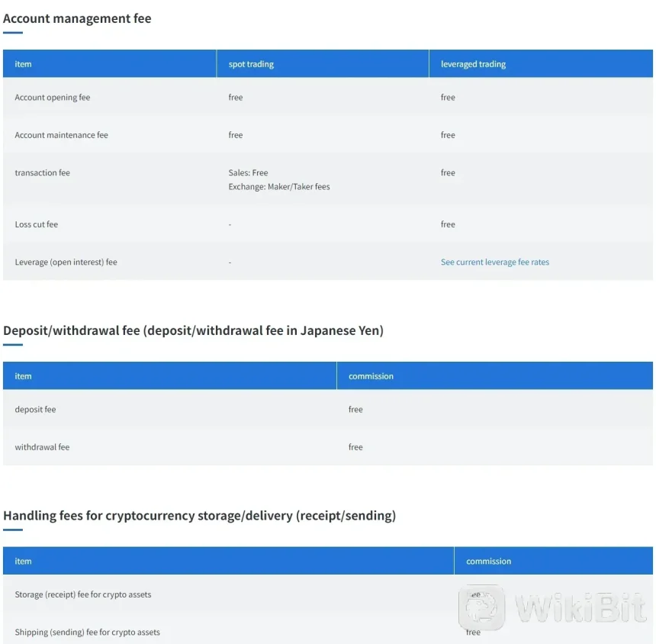The image size is (656, 644).
Task: Click the 'Account opening fee' row label
Action: coord(53,98)
